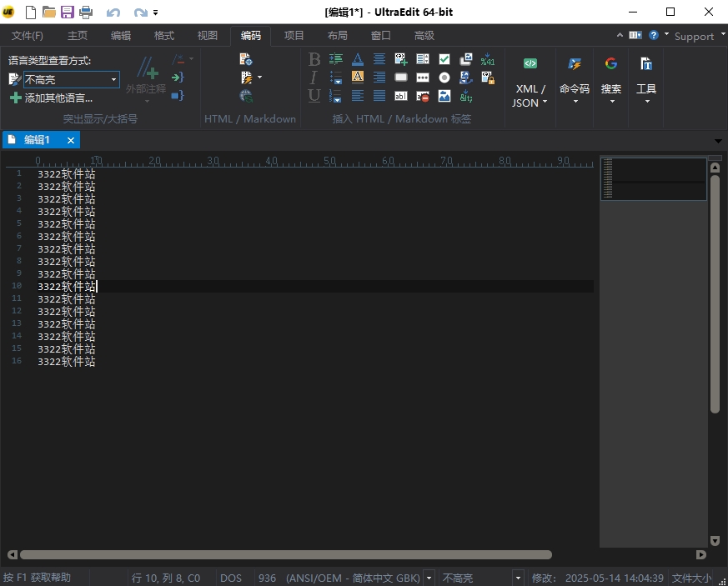Switch to the 格式 ribbon tab

coord(164,36)
